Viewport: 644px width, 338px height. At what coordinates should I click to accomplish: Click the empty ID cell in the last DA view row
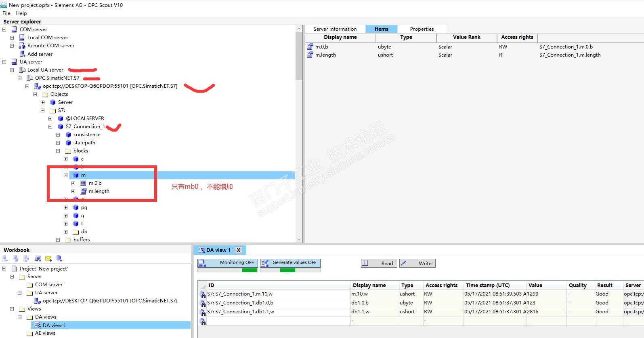coord(279,321)
